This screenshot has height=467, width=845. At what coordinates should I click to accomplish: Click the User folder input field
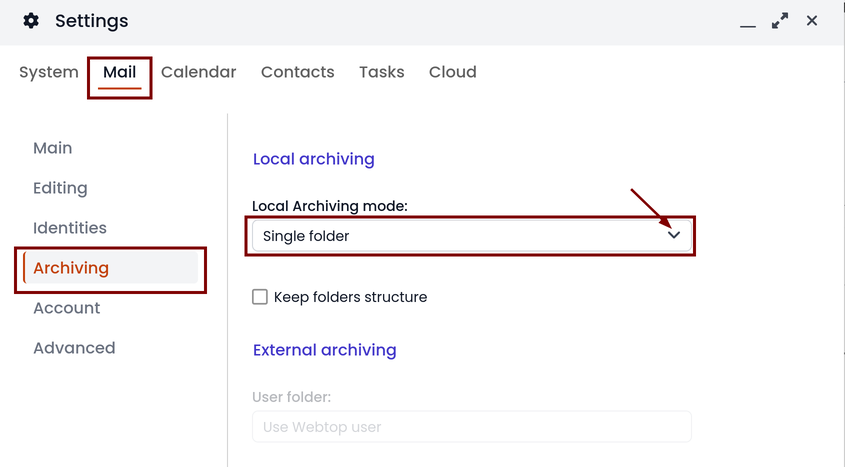(x=472, y=427)
